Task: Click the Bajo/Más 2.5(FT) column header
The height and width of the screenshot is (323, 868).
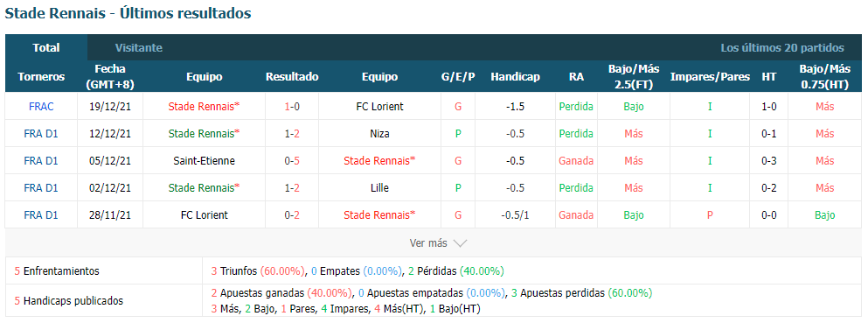Action: coord(634,77)
